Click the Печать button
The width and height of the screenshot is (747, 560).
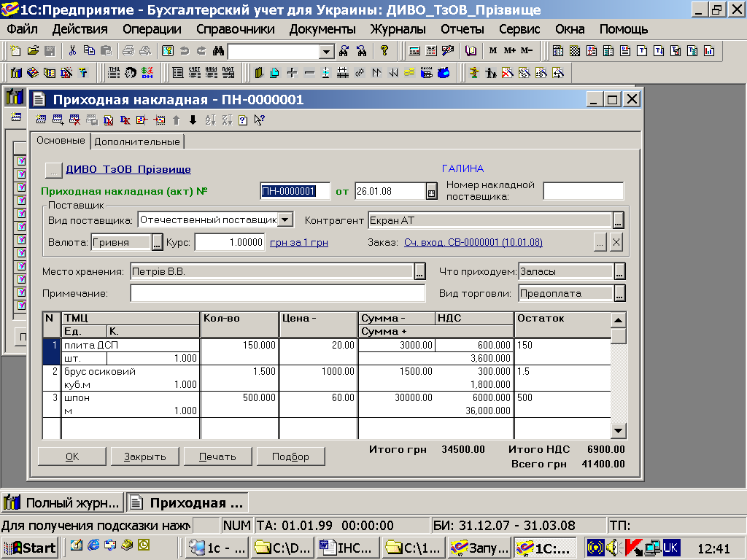[x=217, y=456]
